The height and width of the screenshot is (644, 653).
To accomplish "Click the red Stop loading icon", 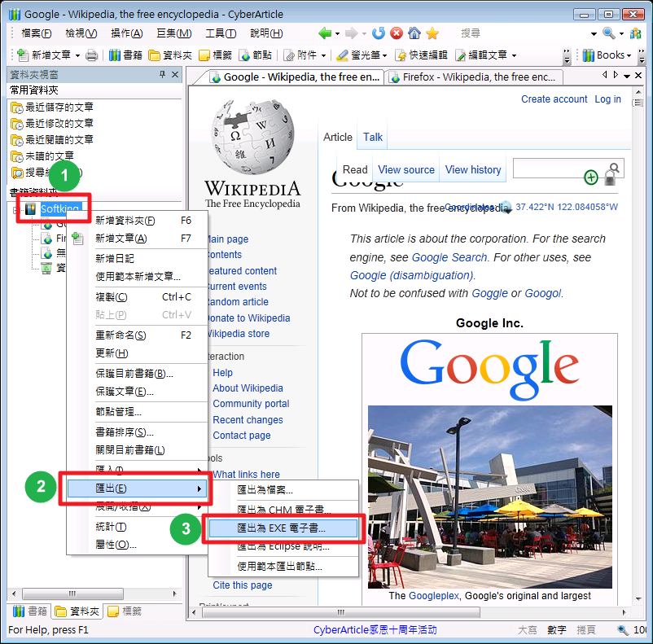I will pos(397,33).
